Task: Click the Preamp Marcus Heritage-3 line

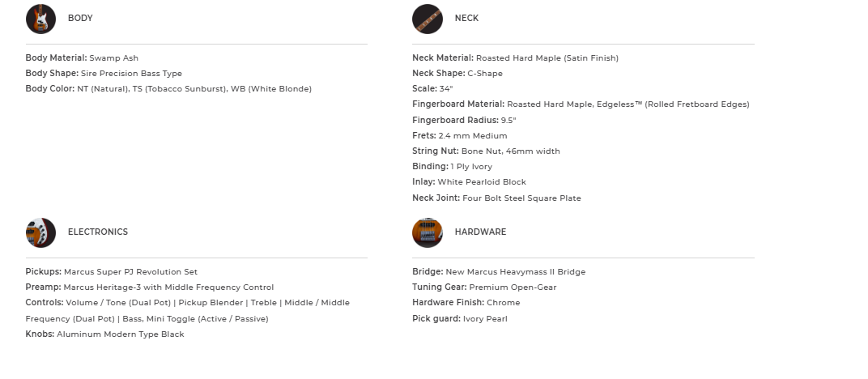Action: click(150, 287)
